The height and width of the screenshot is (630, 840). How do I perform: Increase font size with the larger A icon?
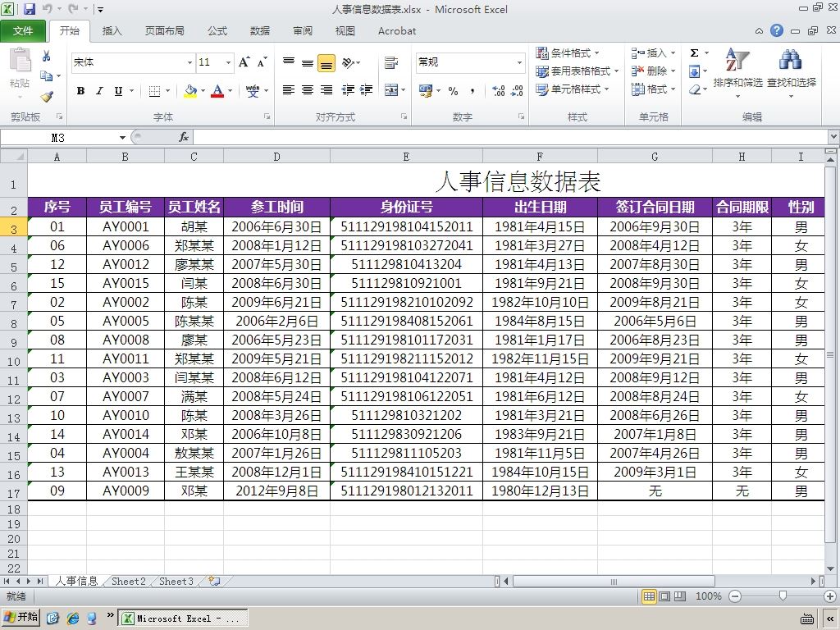[244, 62]
